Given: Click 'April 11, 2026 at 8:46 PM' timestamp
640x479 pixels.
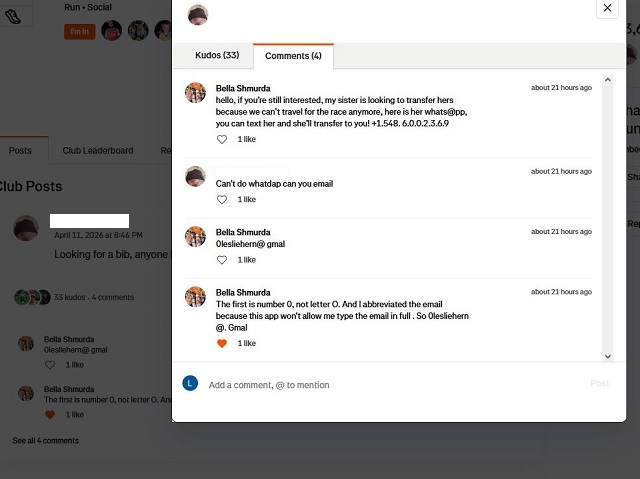Looking at the screenshot, I should (x=98, y=235).
